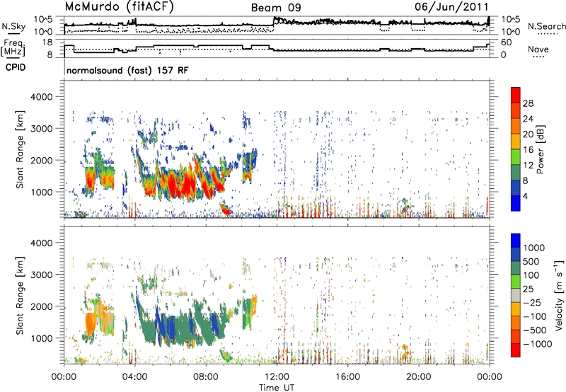Click the '04:00' time tick label
Image resolution: width=566 pixels, height=392 pixels.
[134, 377]
